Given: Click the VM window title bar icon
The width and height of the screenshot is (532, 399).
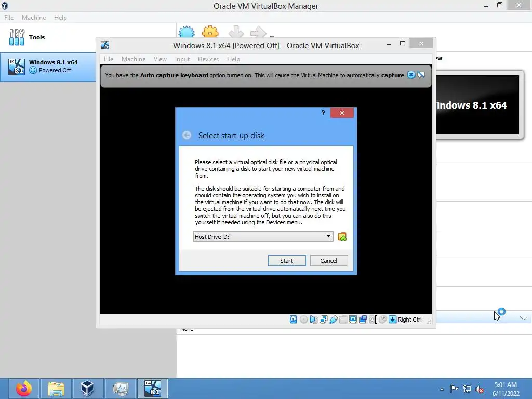Looking at the screenshot, I should pos(105,45).
